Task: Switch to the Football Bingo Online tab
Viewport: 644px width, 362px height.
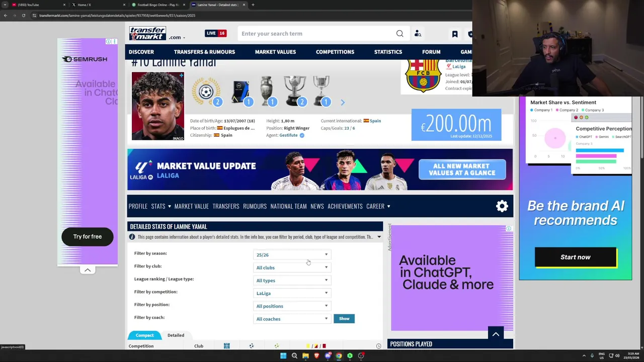Action: (x=157, y=5)
